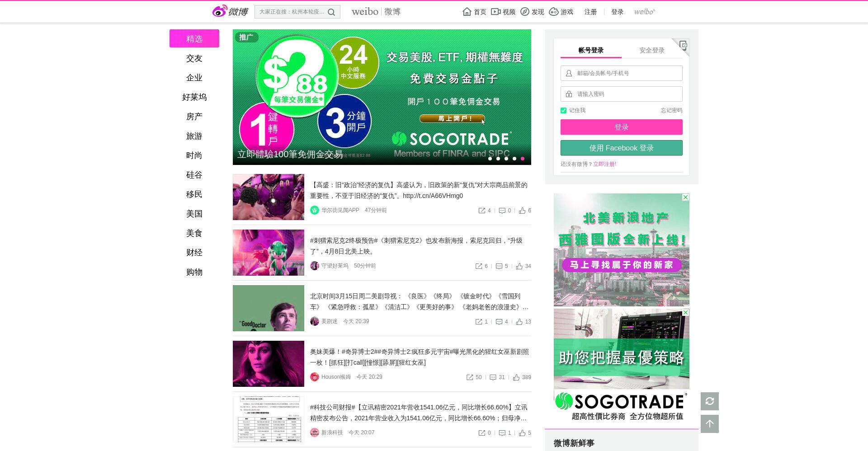Click 注册 in top navigation
Viewport: 868px width, 451px height.
pyautogui.click(x=590, y=12)
